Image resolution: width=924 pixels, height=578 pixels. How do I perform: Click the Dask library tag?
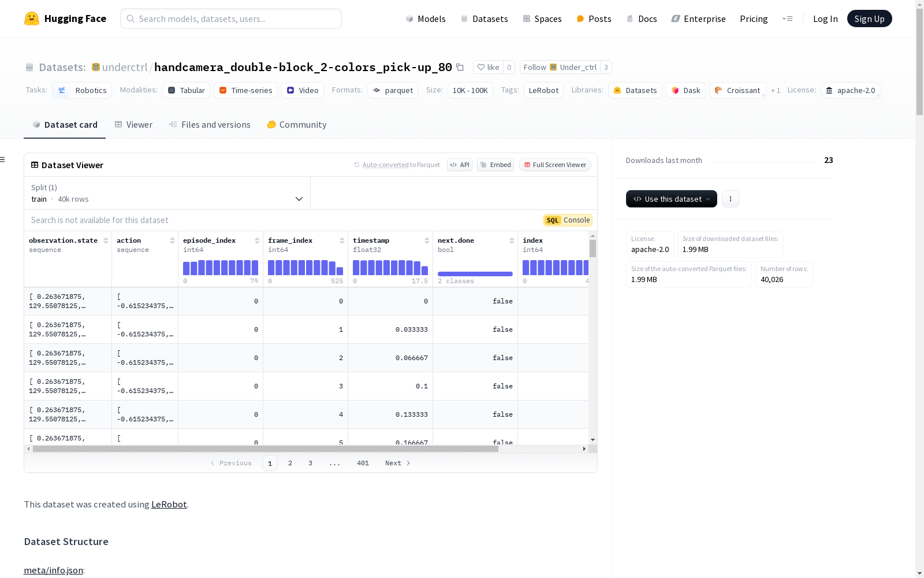point(685,90)
